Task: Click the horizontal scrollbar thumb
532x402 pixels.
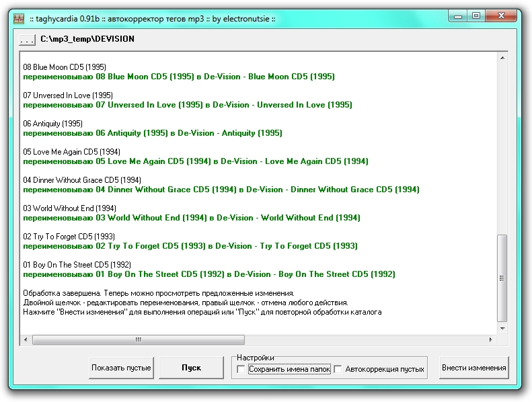Action: [x=139, y=339]
